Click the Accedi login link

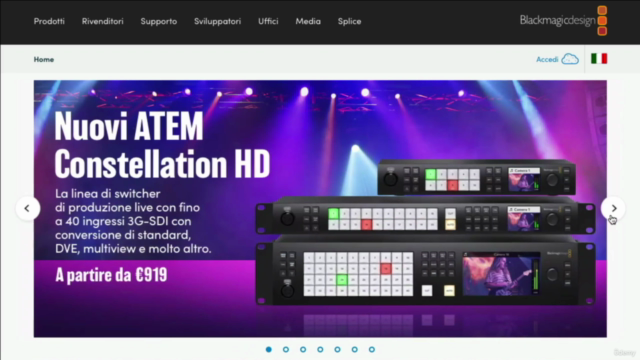[547, 59]
